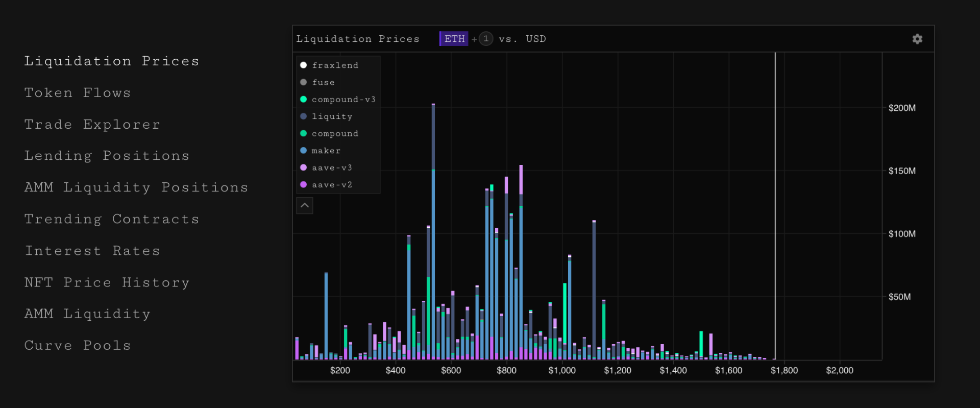Screen dimensions: 980x408
Task: Open Trade Explorer in sidebar
Action: [92, 125]
